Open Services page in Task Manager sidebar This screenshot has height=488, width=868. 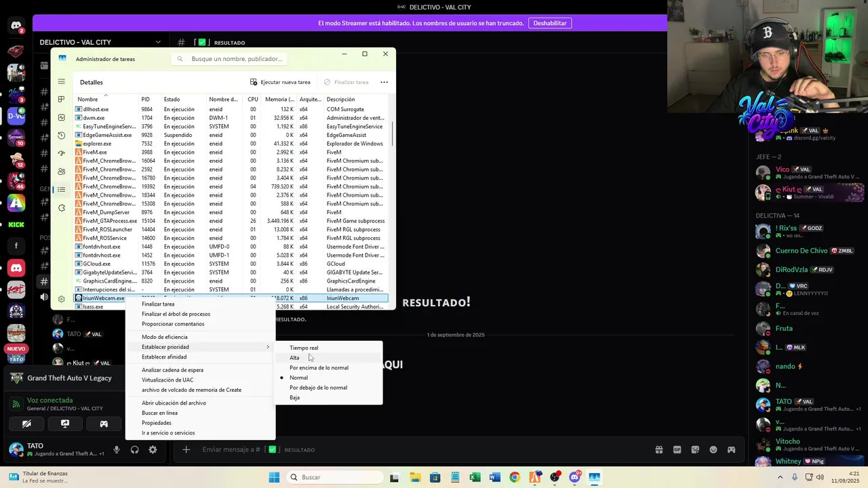pyautogui.click(x=61, y=207)
